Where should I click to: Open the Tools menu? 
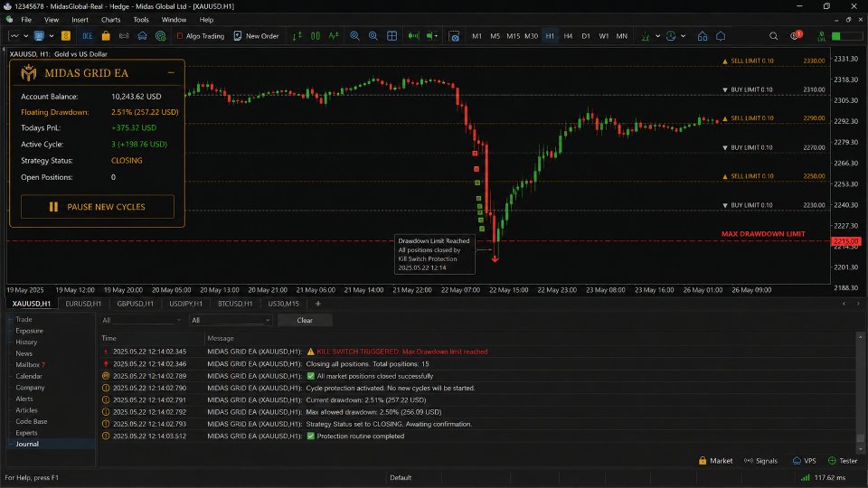[141, 19]
